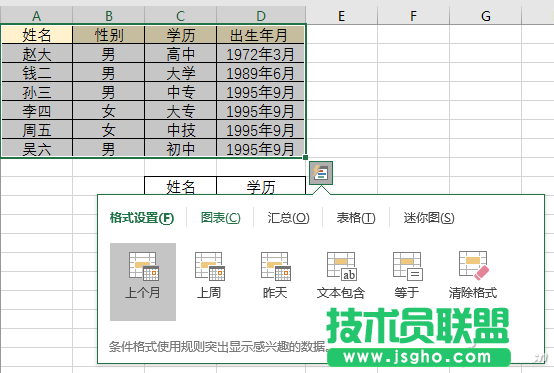The width and height of the screenshot is (554, 373).
Task: Choose the 等于 format option
Action: 407,276
